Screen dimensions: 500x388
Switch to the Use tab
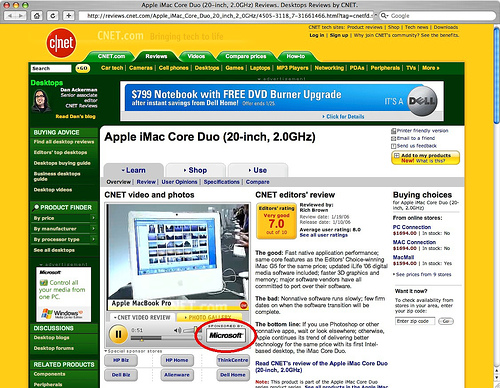[258, 170]
